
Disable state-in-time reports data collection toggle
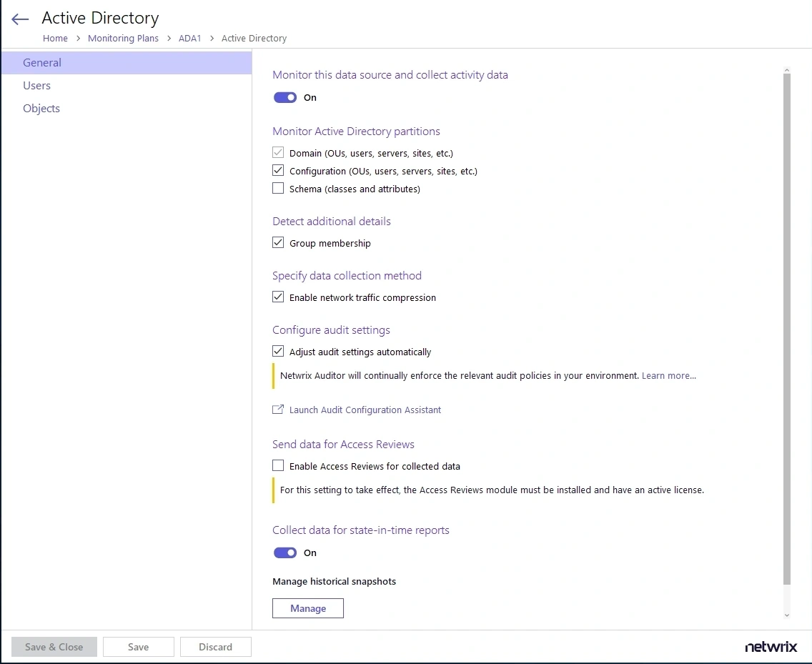(285, 553)
